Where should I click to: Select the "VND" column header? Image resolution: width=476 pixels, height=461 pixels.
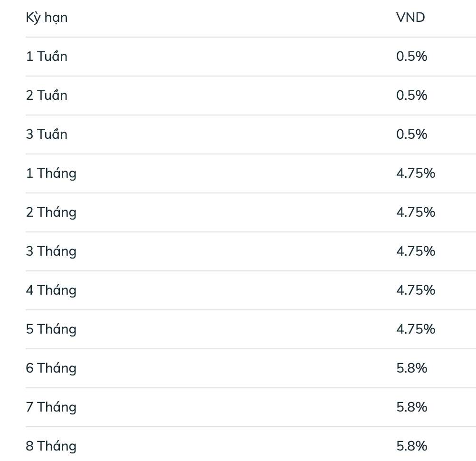click(410, 18)
